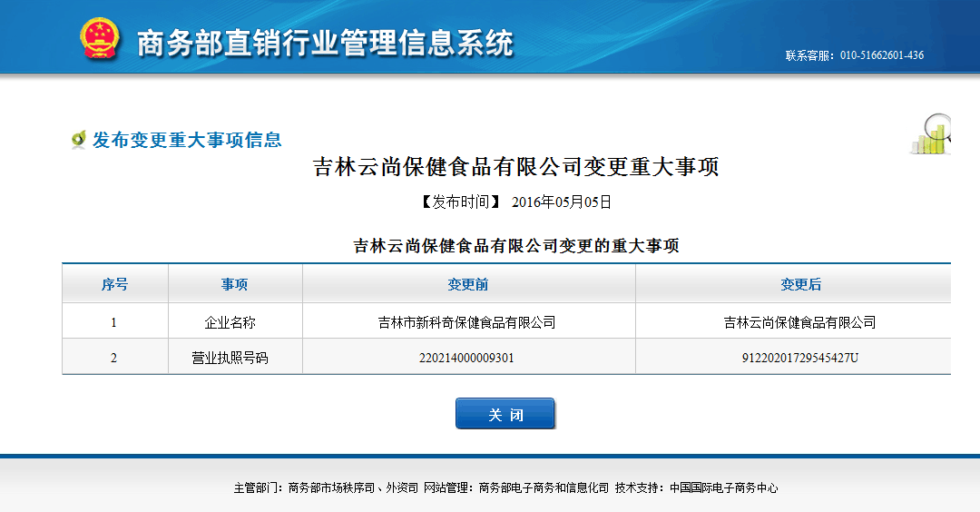Viewport: 980px width, 512px height.
Task: Click the customer service number 010-51662601-436
Action: point(881,55)
